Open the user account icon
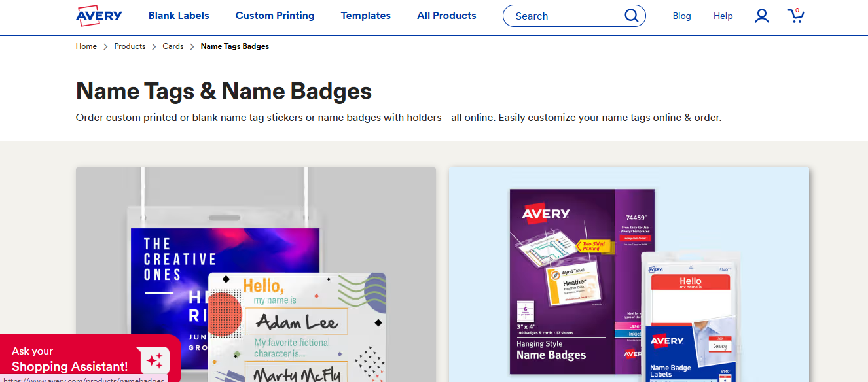The width and height of the screenshot is (868, 382). (x=761, y=16)
